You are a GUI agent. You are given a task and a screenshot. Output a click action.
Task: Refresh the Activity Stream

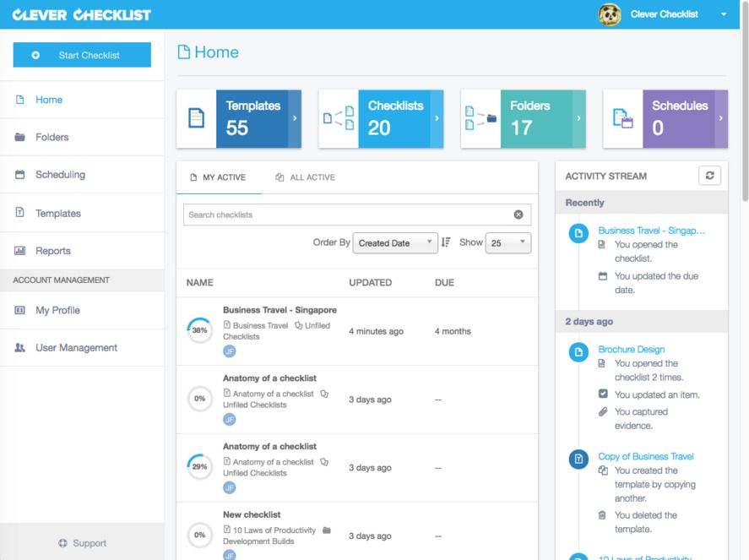709,176
